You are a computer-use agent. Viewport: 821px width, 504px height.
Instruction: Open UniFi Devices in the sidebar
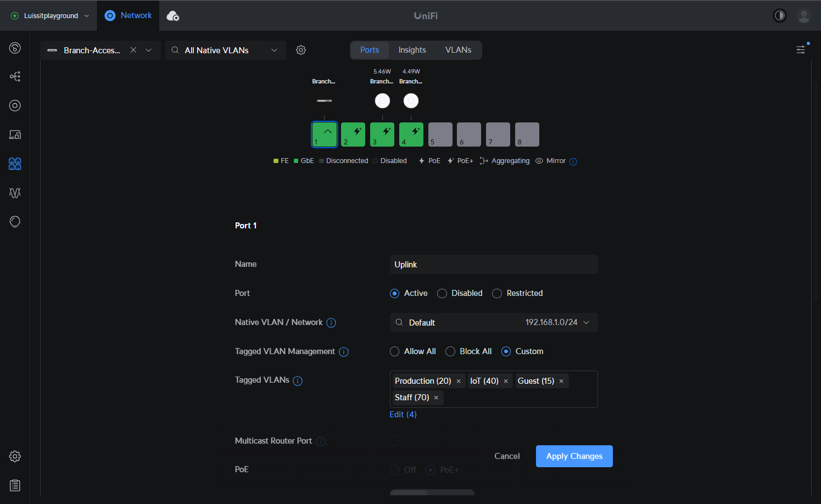coord(15,105)
